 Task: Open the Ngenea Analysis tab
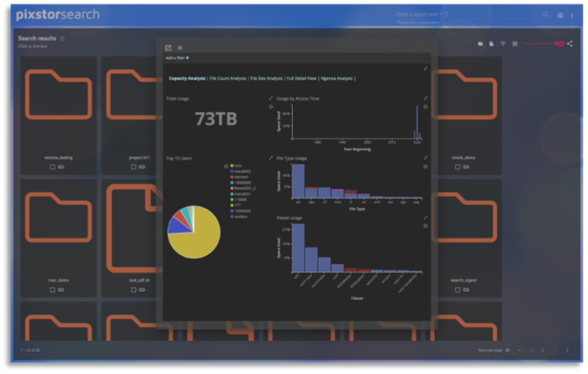(336, 78)
